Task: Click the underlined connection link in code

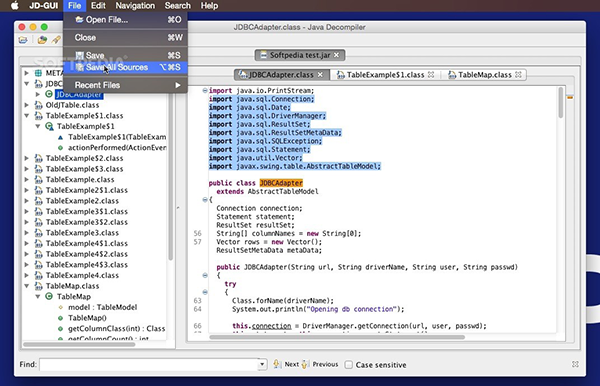Action: coord(271,326)
